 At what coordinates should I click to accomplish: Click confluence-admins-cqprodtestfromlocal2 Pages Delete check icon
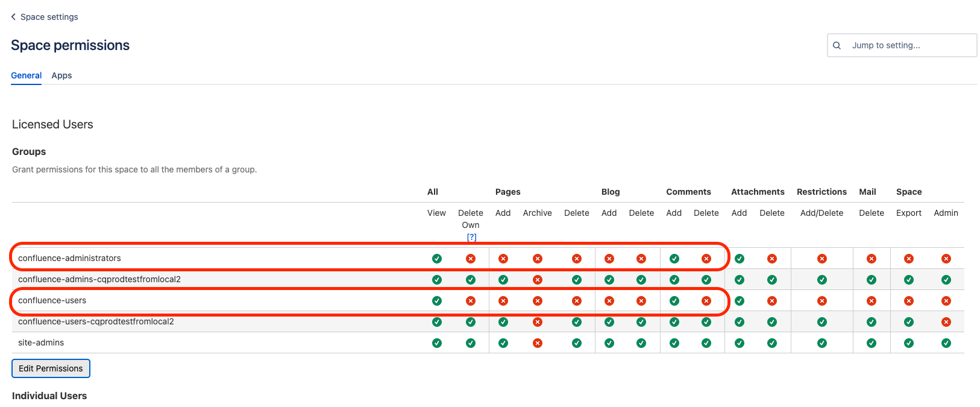point(577,280)
